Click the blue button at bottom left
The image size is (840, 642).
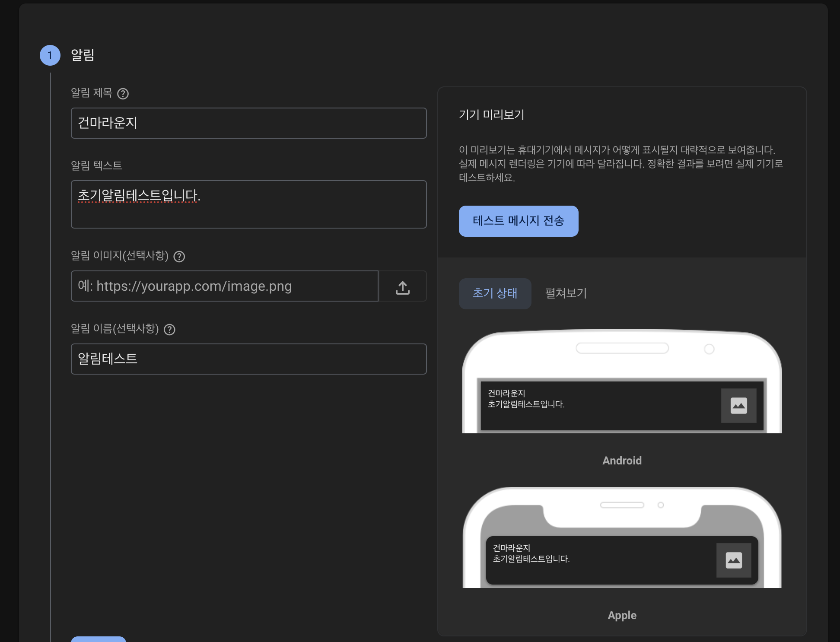point(99,639)
